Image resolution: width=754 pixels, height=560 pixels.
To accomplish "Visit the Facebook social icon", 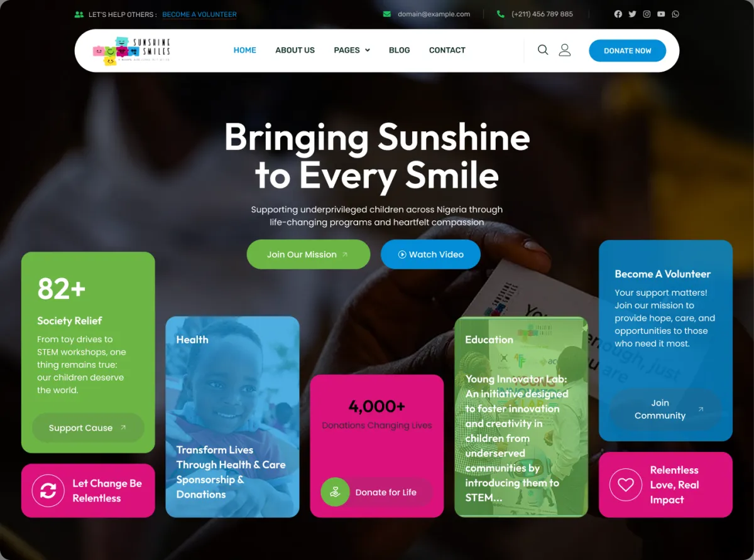I will tap(618, 14).
